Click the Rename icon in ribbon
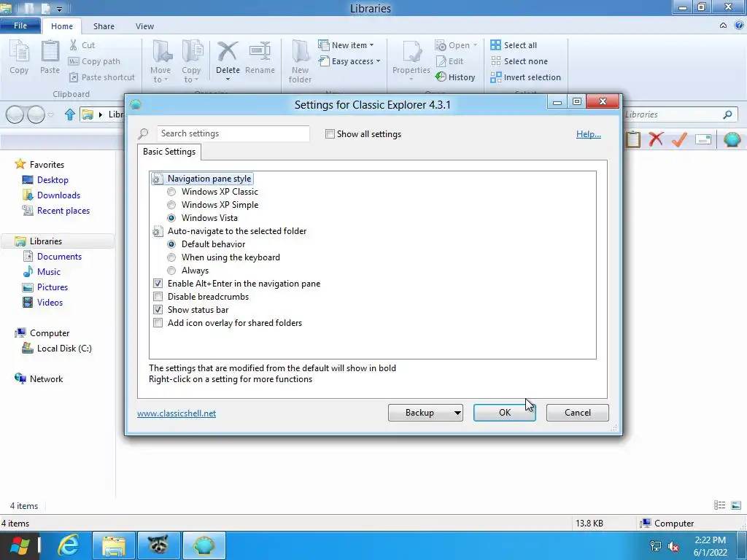747x560 pixels. tap(260, 52)
